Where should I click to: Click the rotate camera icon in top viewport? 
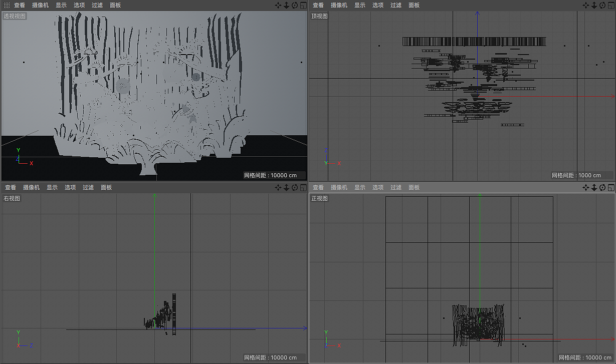point(602,6)
